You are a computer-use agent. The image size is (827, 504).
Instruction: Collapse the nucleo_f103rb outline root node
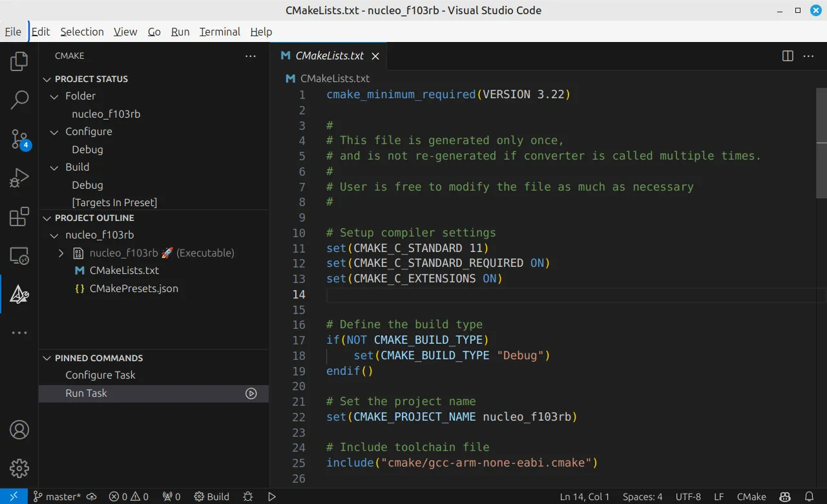click(54, 235)
